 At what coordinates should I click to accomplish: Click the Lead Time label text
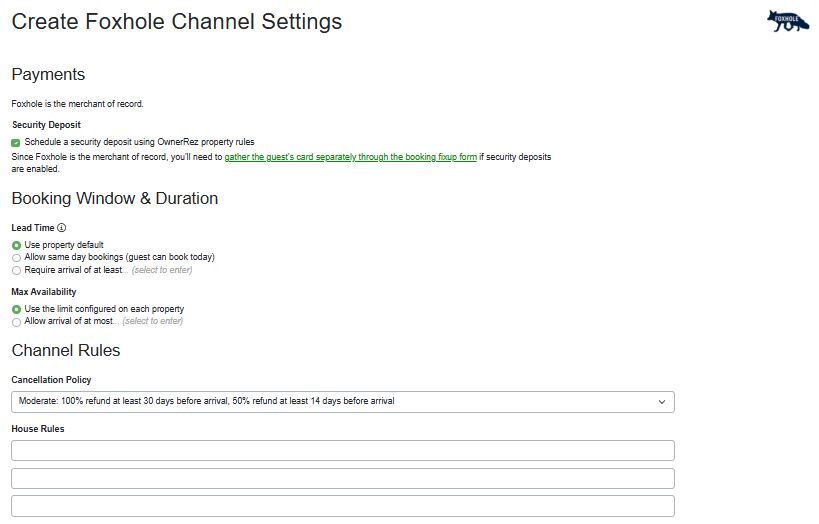pos(33,228)
